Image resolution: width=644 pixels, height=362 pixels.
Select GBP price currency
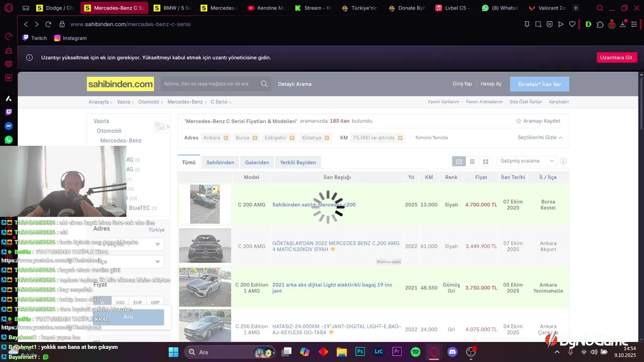click(155, 303)
